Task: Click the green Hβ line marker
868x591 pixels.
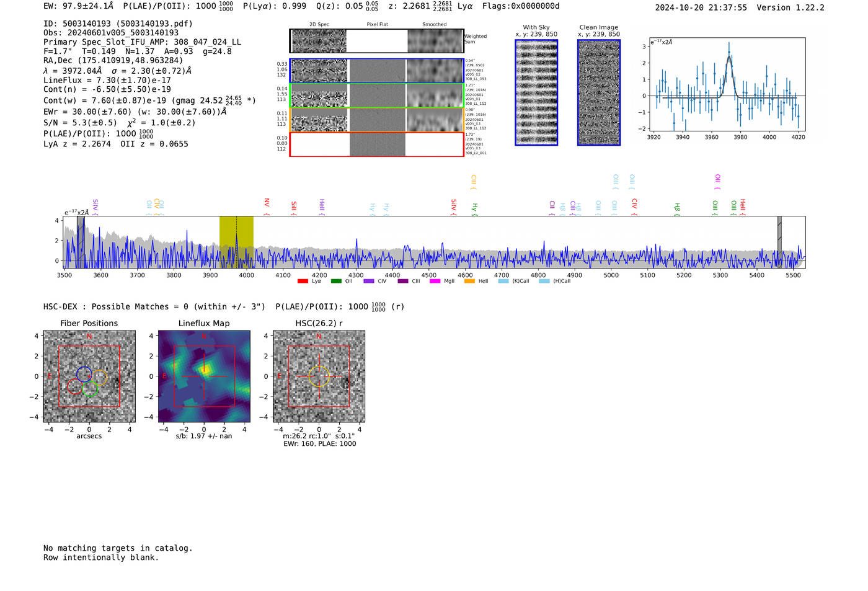Action: [x=677, y=208]
